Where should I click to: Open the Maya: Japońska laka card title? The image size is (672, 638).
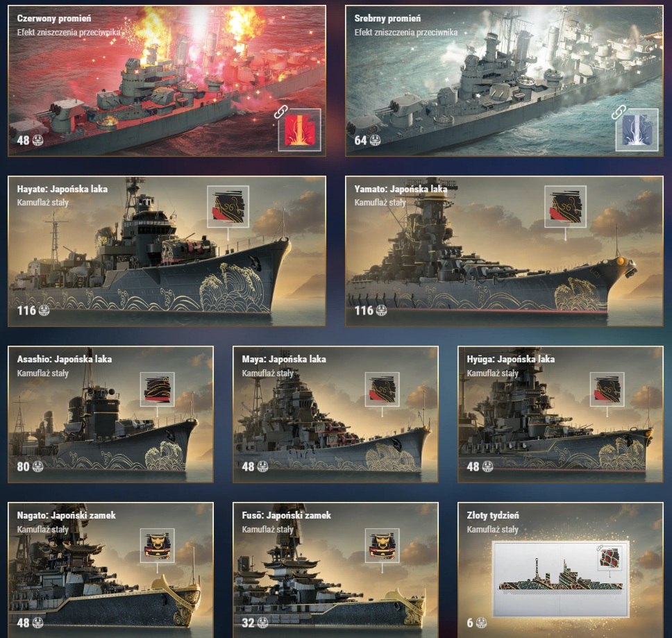pos(284,359)
